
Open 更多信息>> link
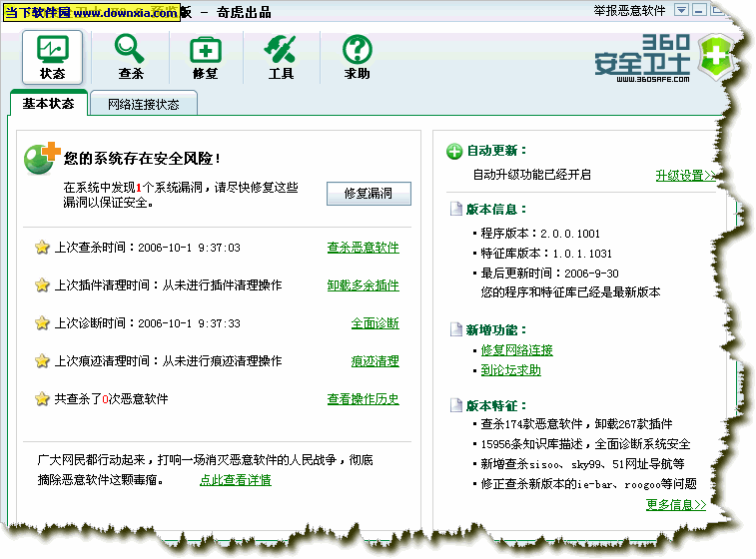(x=676, y=504)
